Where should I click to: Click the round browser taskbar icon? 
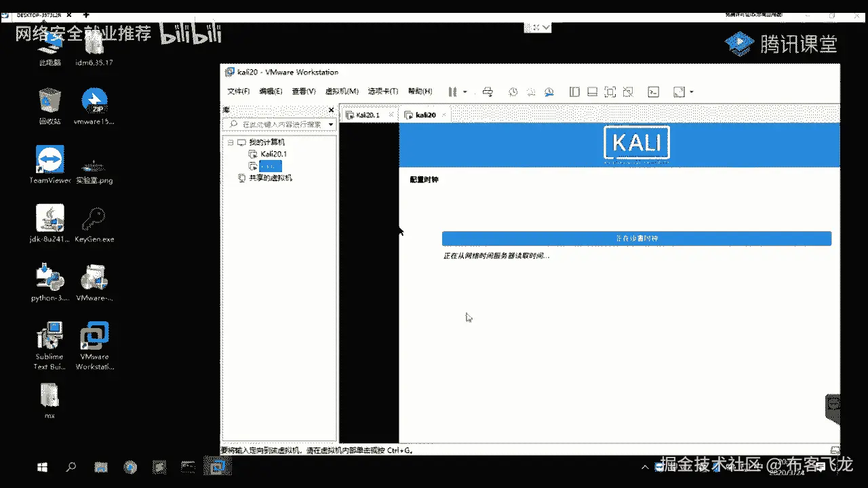pyautogui.click(x=131, y=467)
